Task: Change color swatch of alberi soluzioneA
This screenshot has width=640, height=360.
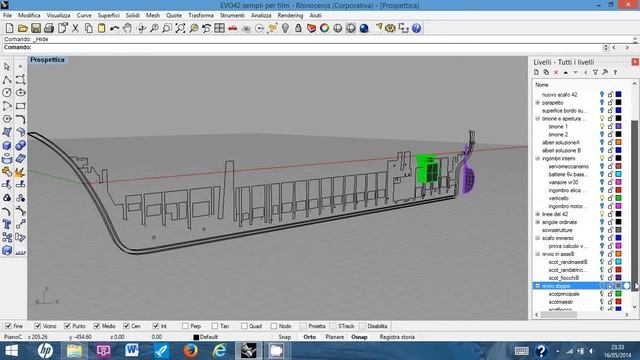Action: (618, 142)
